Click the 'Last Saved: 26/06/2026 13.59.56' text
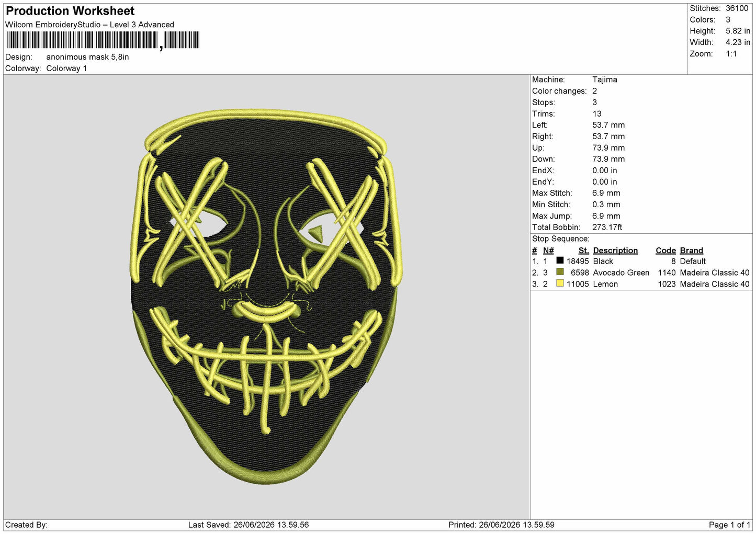The height and width of the screenshot is (534, 756). pyautogui.click(x=249, y=525)
